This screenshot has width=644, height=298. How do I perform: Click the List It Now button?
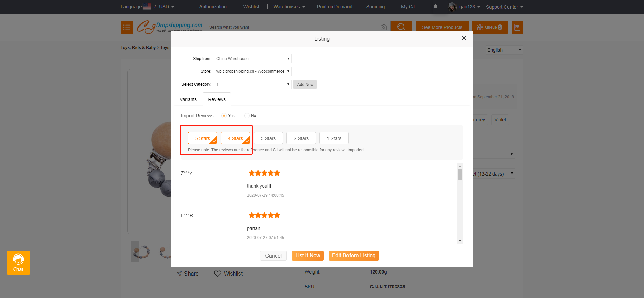click(x=308, y=256)
